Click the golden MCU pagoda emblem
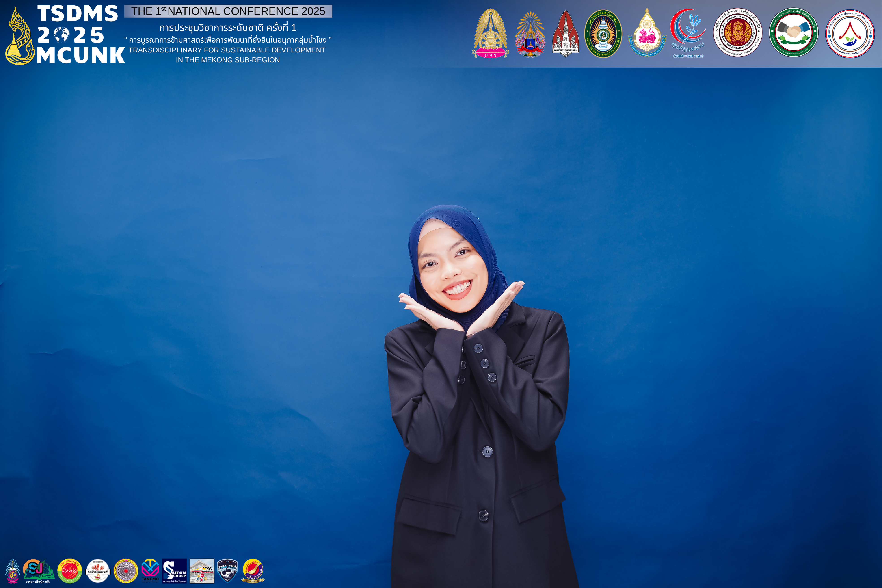Viewport: 882px width, 588px height. [x=491, y=33]
